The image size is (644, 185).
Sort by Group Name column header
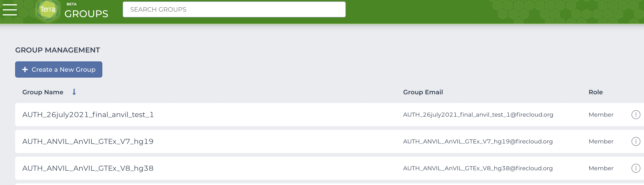43,92
